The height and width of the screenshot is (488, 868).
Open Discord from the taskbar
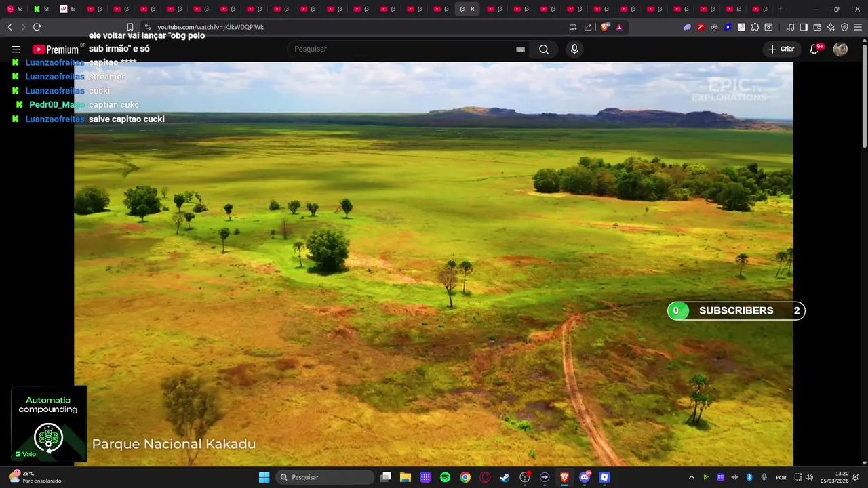coord(585,477)
